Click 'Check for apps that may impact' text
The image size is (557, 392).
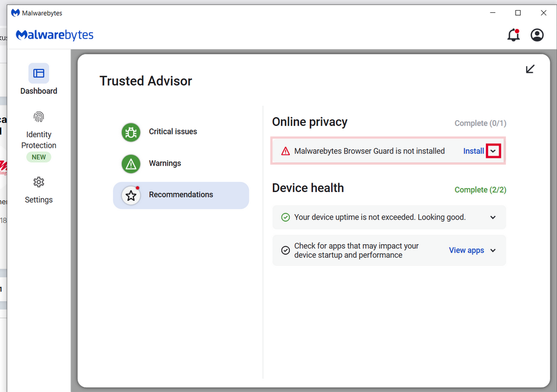point(356,250)
